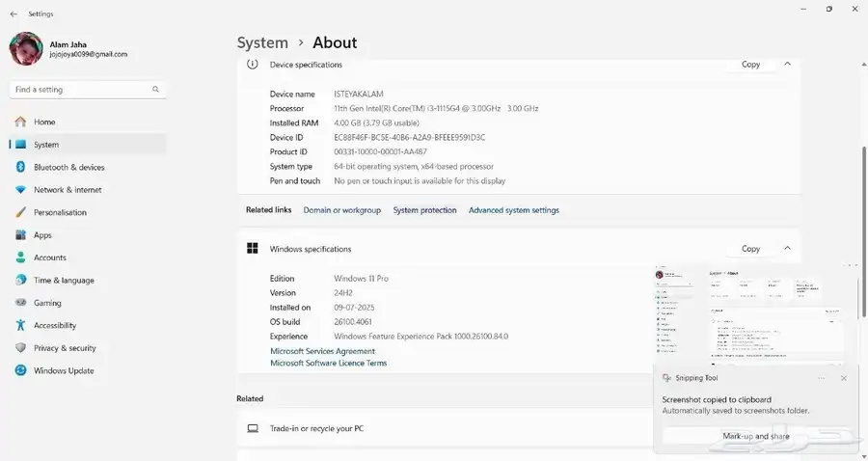Click the System breadcrumb link
The image size is (868, 461).
[x=262, y=42]
